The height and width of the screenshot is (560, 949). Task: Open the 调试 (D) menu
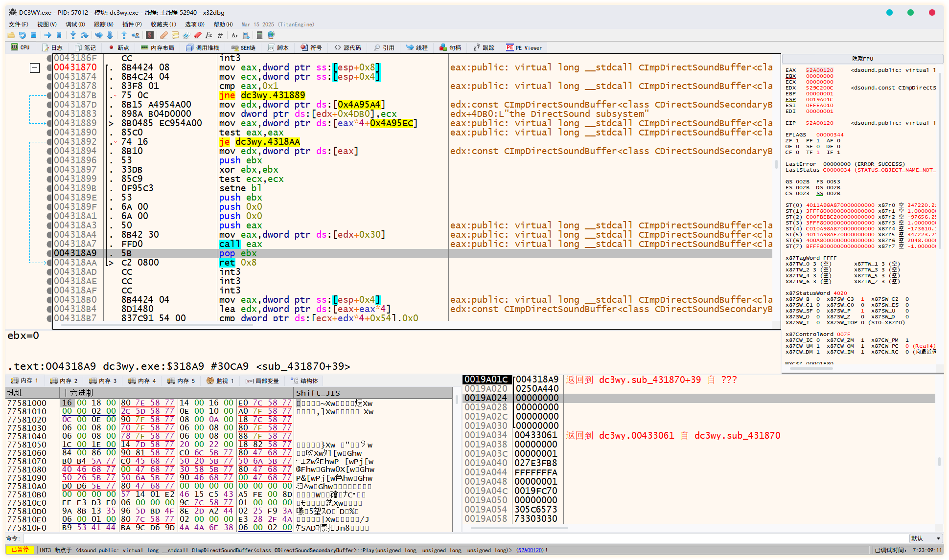(75, 24)
